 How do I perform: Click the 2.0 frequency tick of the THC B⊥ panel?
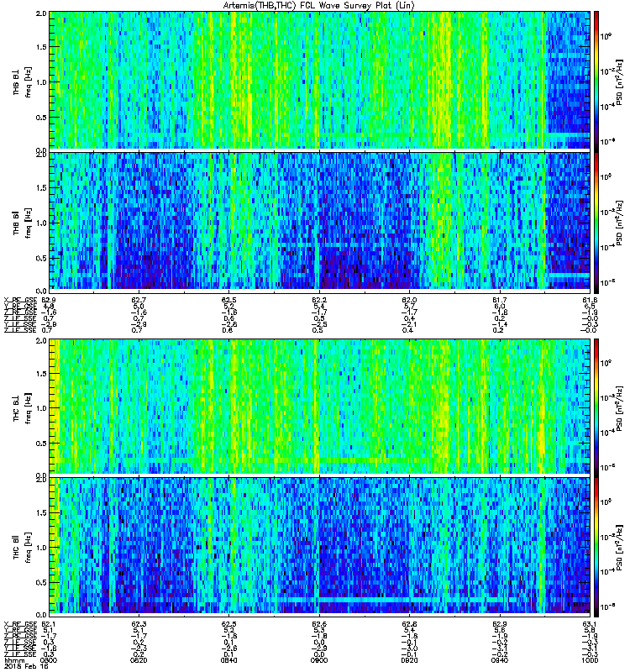(41, 341)
